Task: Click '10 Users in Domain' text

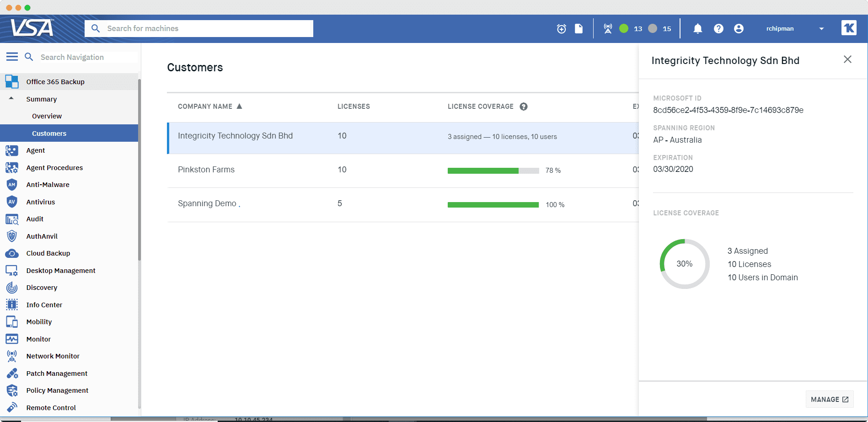Action: coord(763,278)
